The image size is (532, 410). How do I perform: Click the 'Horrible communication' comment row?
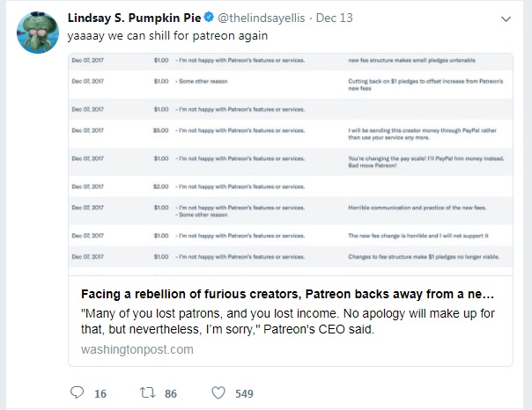point(291,211)
